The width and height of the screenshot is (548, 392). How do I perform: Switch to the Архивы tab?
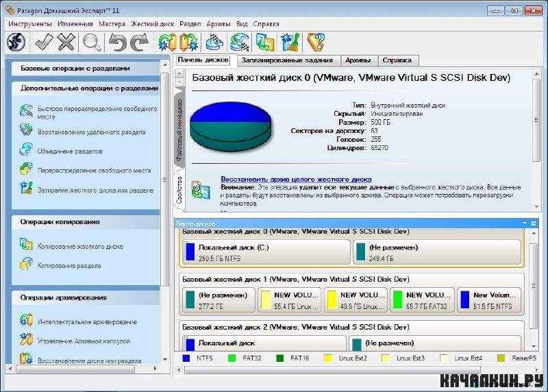358,60
